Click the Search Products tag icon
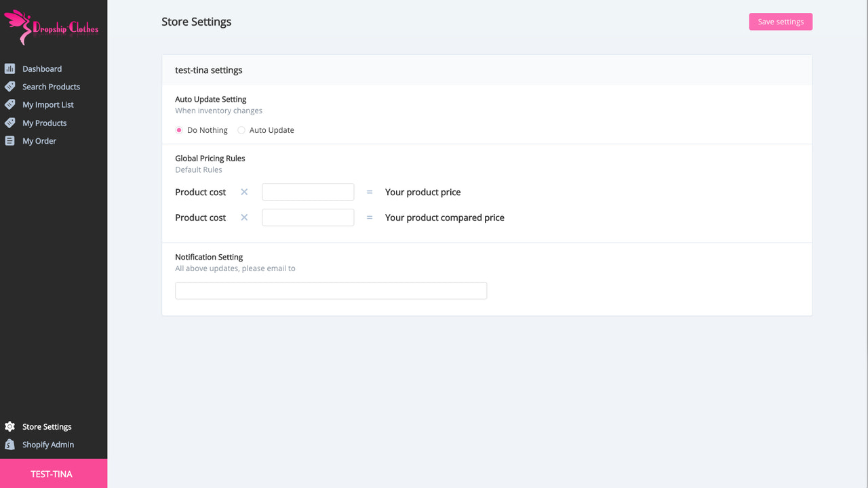868x488 pixels. [9, 86]
